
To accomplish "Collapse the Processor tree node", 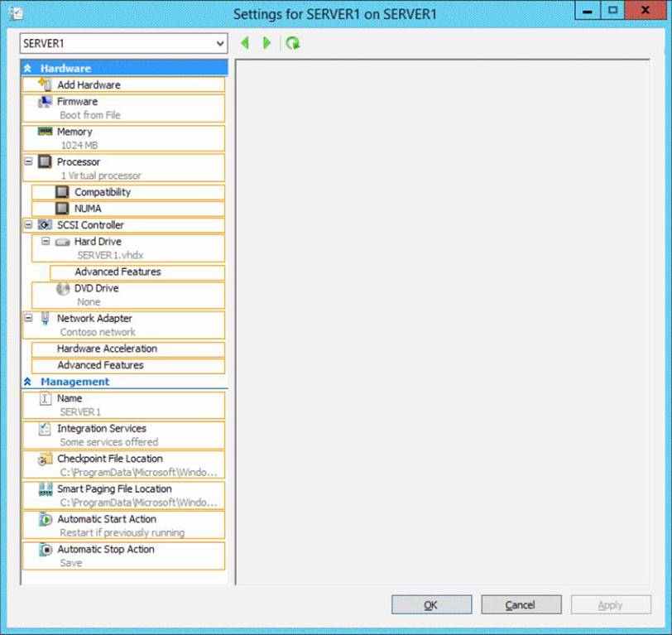I will pyautogui.click(x=28, y=161).
